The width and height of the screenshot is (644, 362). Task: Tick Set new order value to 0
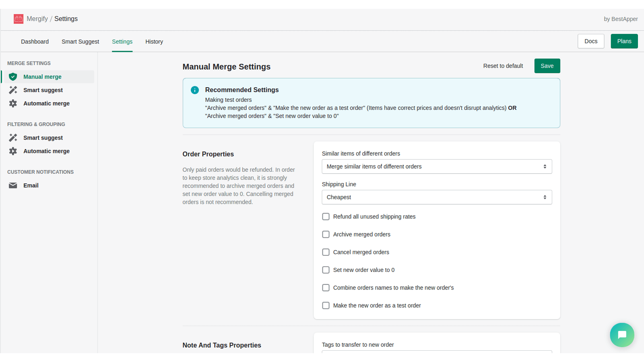(x=326, y=270)
